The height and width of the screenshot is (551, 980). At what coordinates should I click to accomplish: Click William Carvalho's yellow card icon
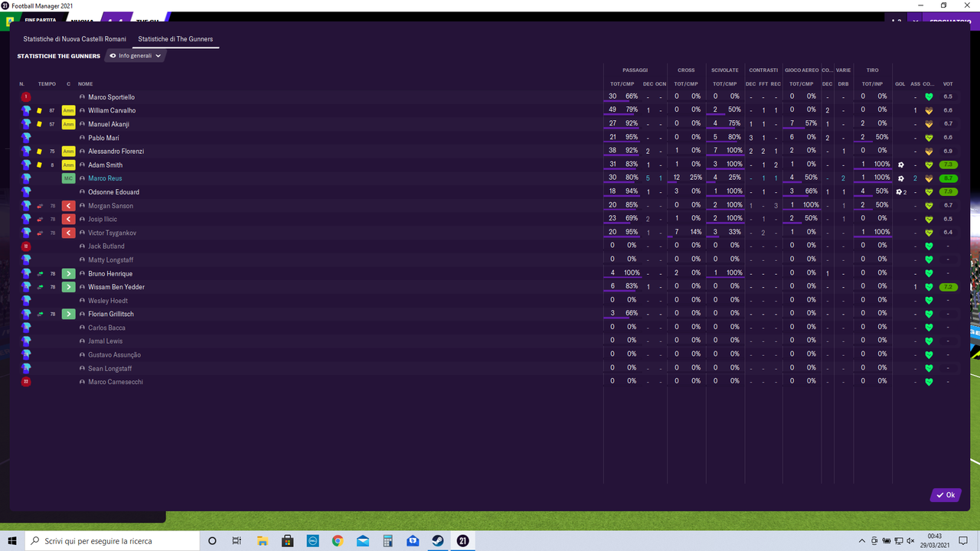(x=40, y=111)
